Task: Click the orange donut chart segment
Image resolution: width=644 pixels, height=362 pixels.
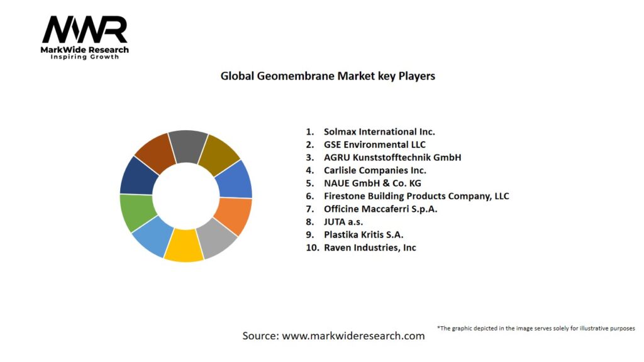Action: pyautogui.click(x=234, y=216)
